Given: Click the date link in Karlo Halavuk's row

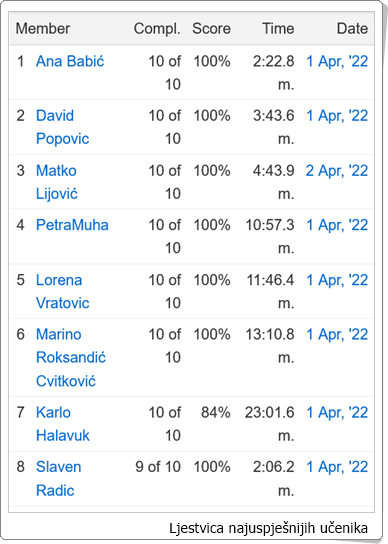Looking at the screenshot, I should [x=337, y=413].
